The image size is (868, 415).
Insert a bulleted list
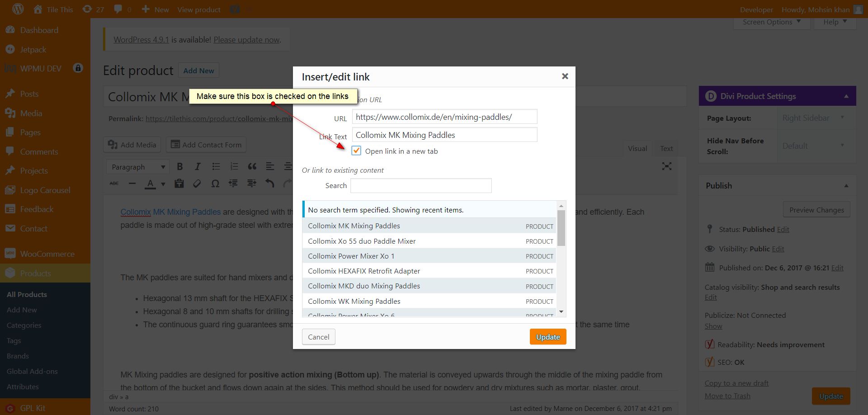tap(216, 167)
